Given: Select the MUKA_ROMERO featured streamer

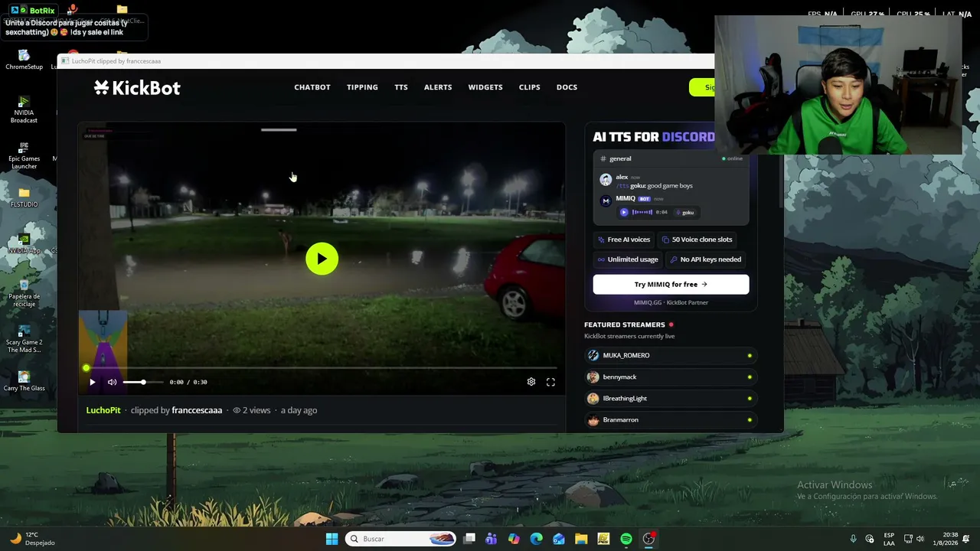Looking at the screenshot, I should [x=670, y=355].
